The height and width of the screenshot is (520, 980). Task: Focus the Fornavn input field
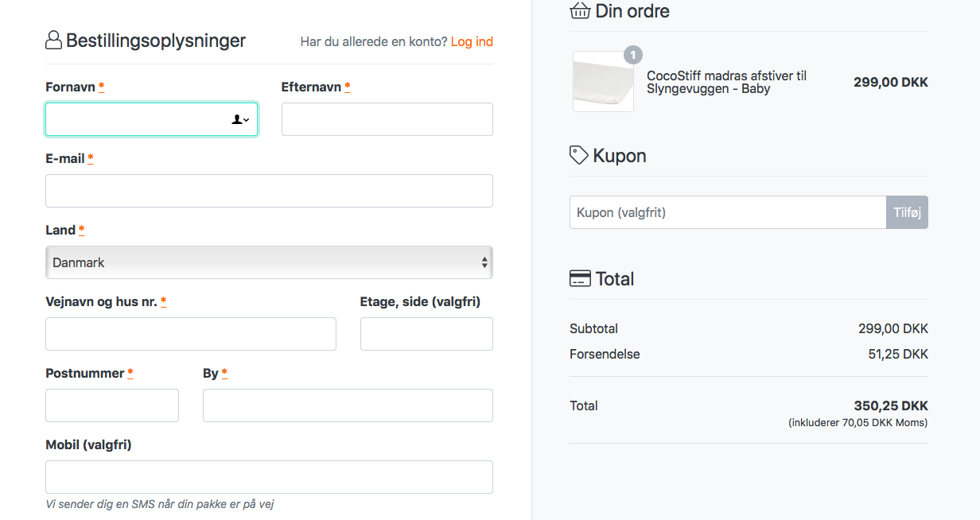point(135,119)
